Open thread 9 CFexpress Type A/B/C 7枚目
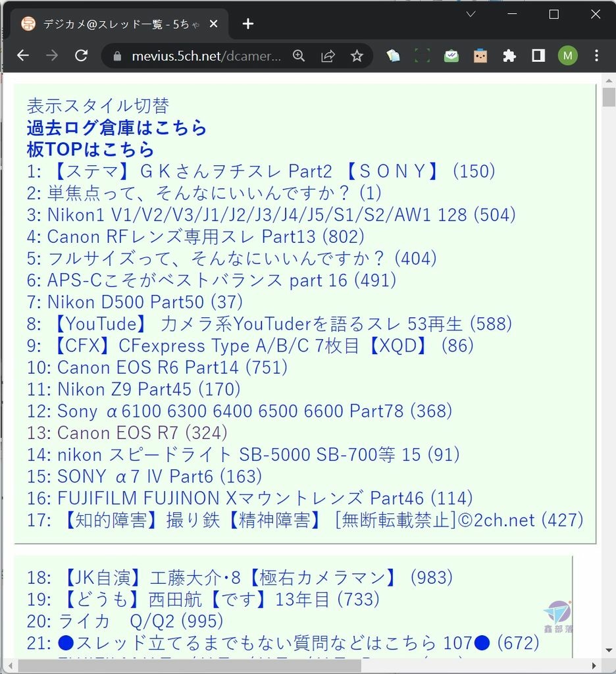The width and height of the screenshot is (616, 674). (x=250, y=346)
